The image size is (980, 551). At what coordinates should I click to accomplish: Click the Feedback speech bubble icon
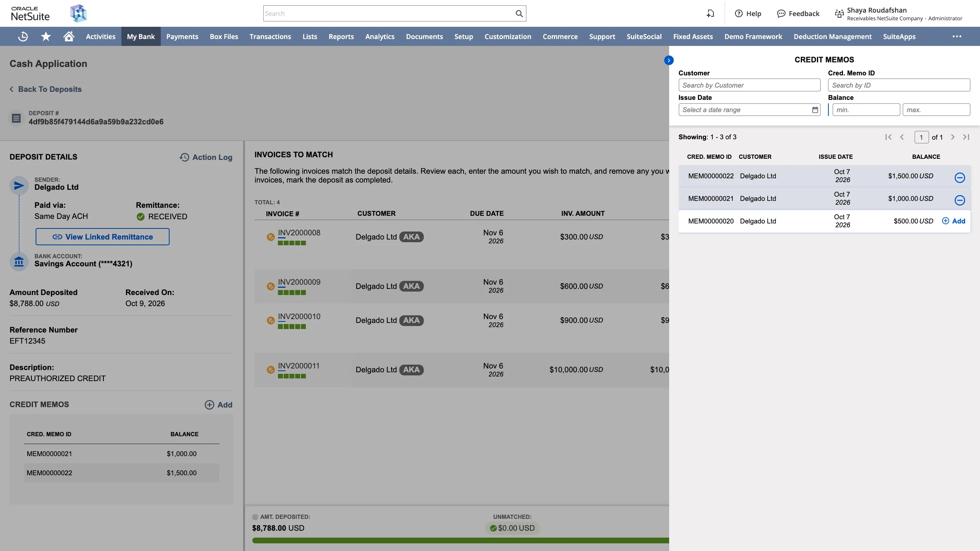tap(781, 14)
